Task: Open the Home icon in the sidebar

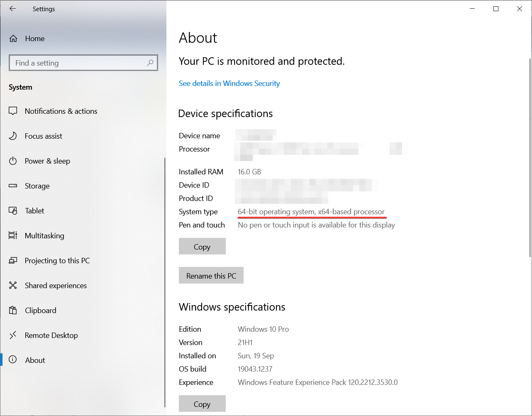Action: coord(13,39)
